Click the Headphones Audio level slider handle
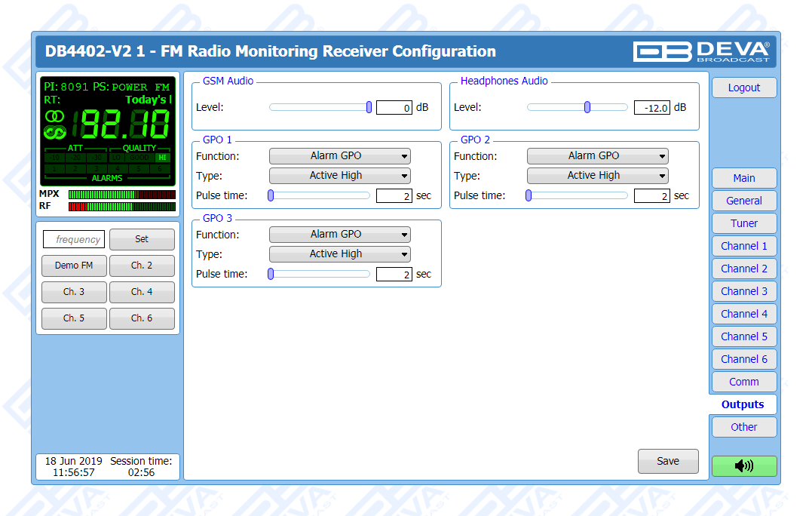Viewport: 812px width, 516px height. pos(587,107)
